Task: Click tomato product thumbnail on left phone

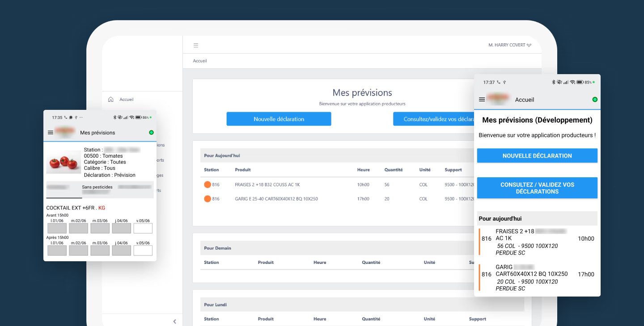Action: pyautogui.click(x=64, y=162)
